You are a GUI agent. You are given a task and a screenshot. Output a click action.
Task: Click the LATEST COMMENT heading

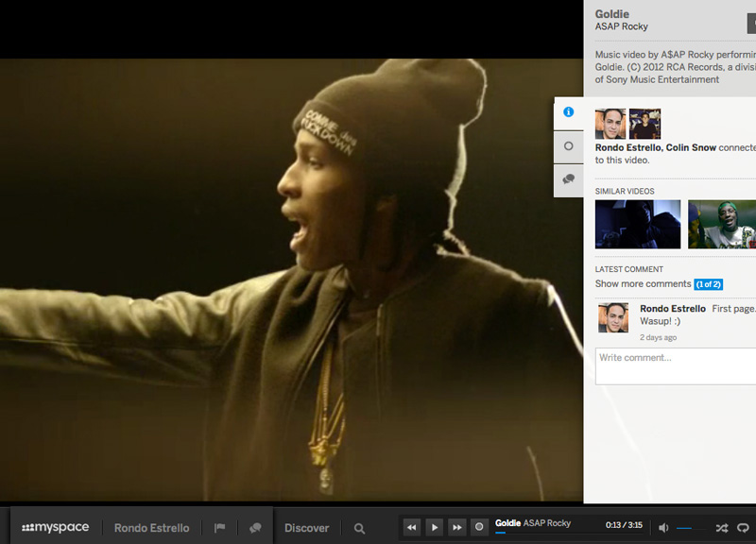click(x=628, y=269)
